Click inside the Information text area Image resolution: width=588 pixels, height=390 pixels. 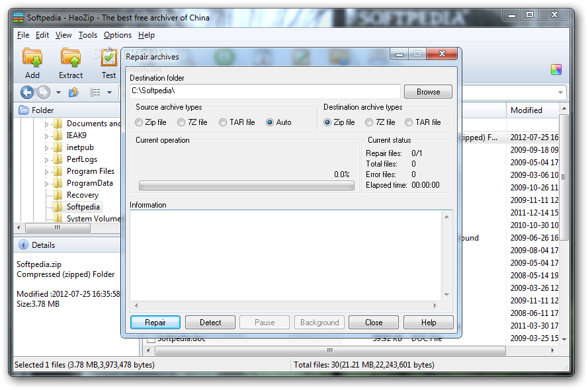pos(286,256)
